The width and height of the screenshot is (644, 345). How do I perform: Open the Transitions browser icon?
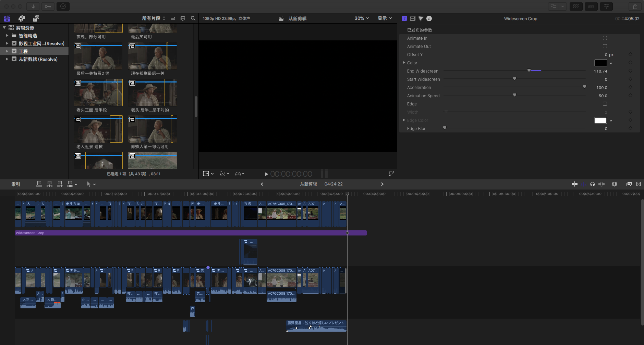click(x=639, y=184)
